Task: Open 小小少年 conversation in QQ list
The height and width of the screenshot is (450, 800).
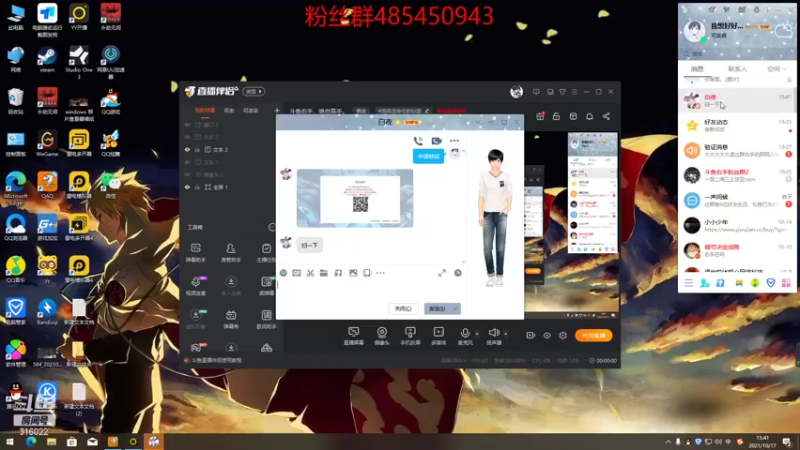Action: pos(737,226)
